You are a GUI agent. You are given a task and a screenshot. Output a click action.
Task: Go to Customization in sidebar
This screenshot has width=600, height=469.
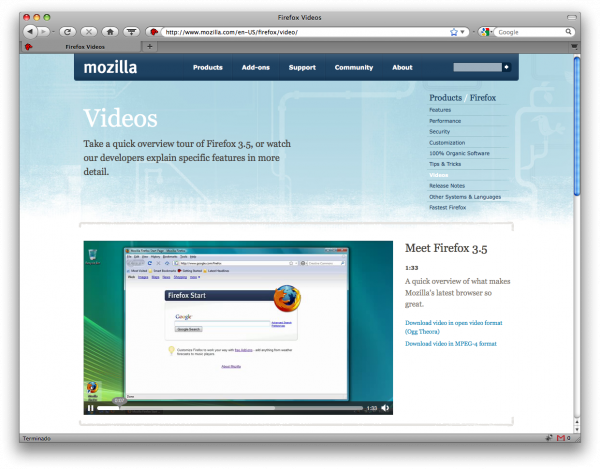click(447, 143)
